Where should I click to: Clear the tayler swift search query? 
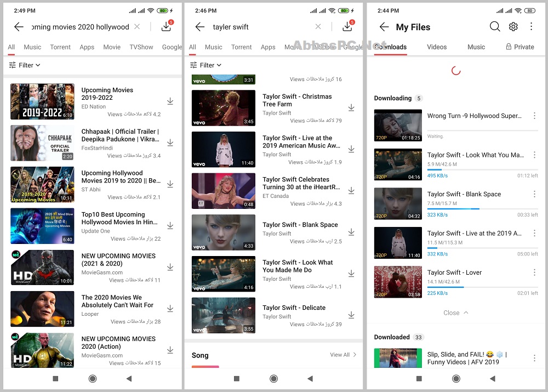(318, 26)
